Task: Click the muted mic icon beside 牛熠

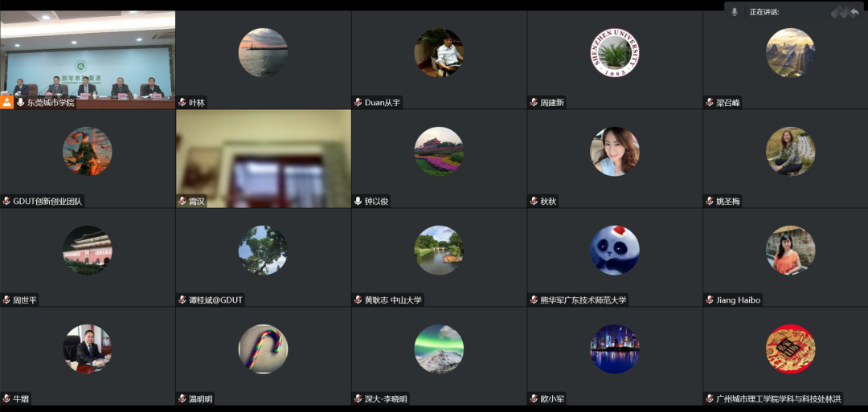Action: (x=6, y=398)
